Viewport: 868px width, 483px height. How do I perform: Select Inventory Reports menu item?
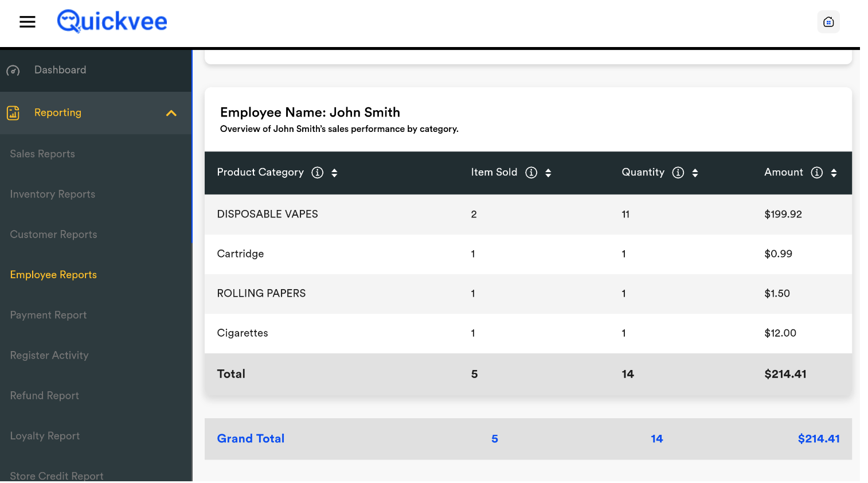point(53,194)
